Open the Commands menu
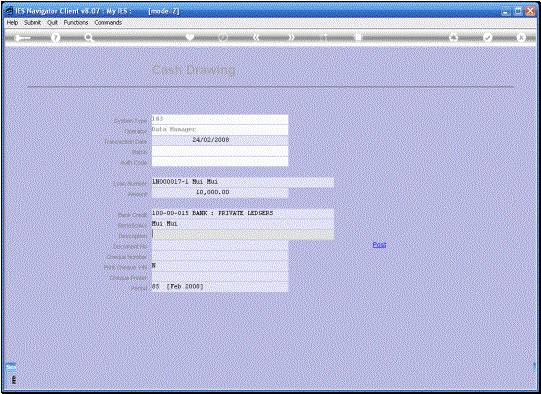The width and height of the screenshot is (541, 394). pyautogui.click(x=108, y=22)
